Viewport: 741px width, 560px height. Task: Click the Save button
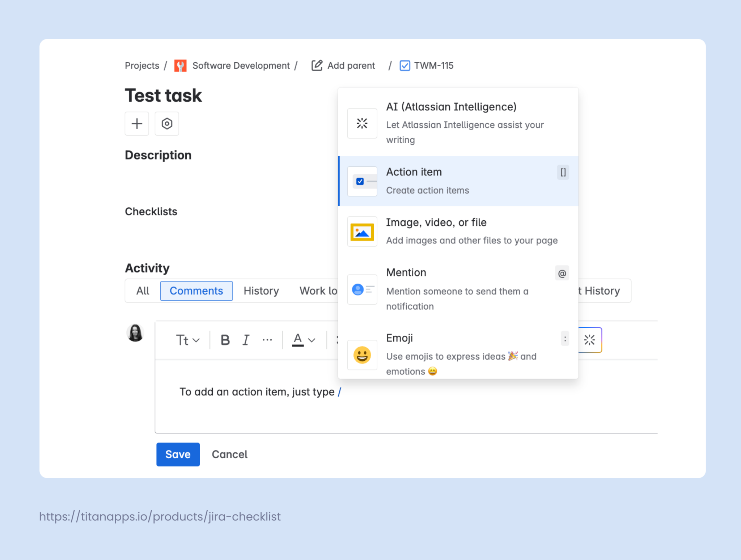point(178,454)
